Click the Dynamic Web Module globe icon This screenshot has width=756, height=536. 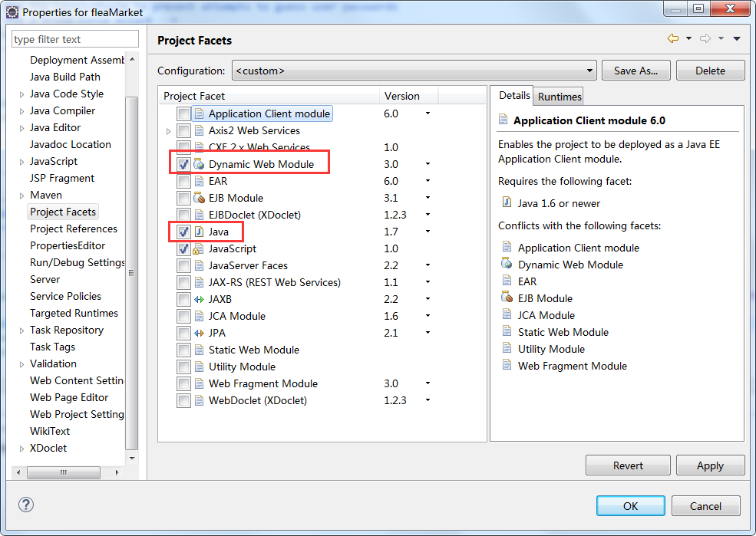(198, 163)
